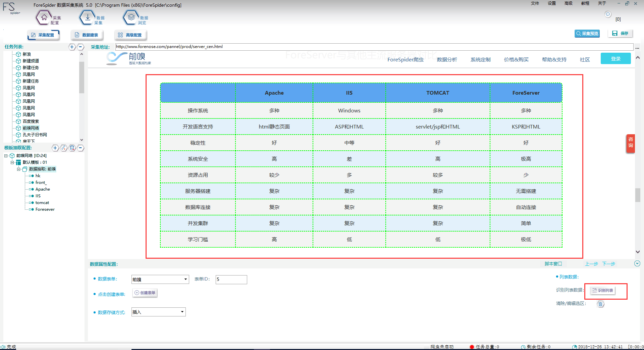Viewport: 644px width, 350px height.
Task: Click the web page scroll-down arrow
Action: (x=638, y=252)
